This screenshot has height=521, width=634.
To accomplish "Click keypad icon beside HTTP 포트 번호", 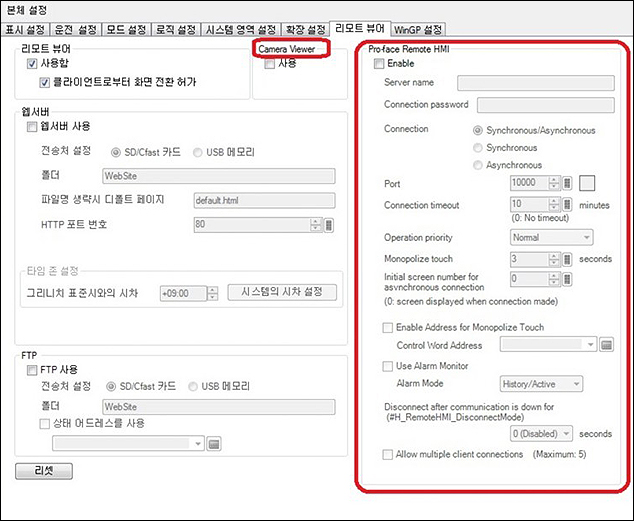I will (330, 224).
